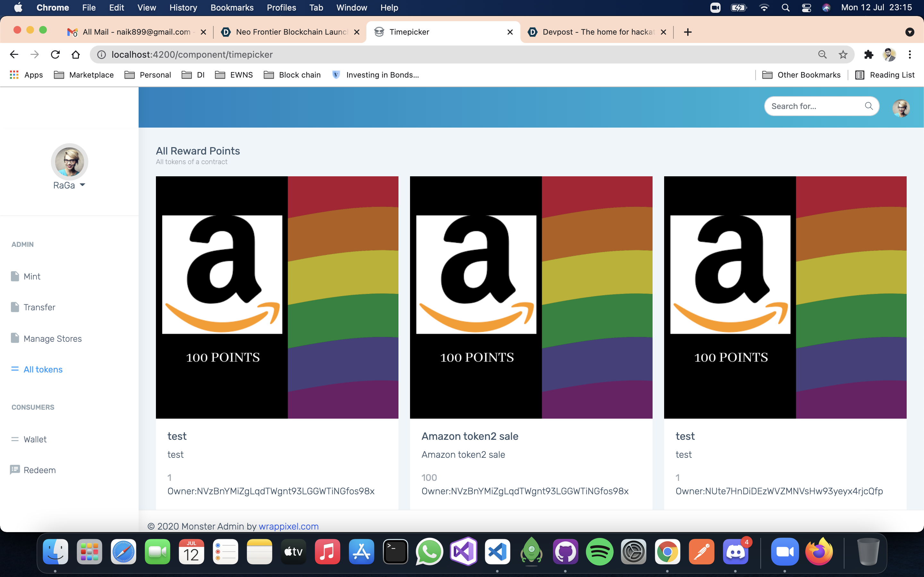The image size is (924, 577).
Task: Click the search magnifier icon in header
Action: (x=868, y=106)
